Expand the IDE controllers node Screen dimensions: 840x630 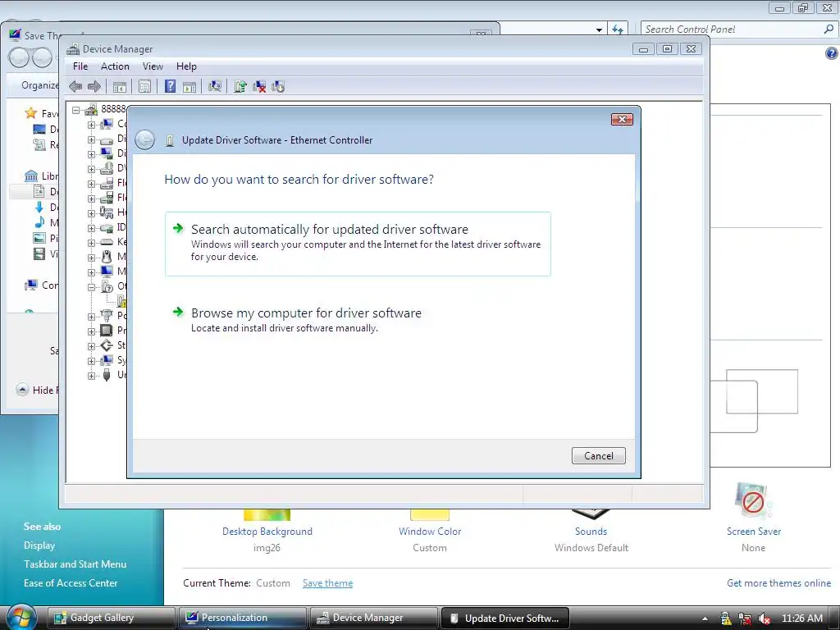point(91,228)
